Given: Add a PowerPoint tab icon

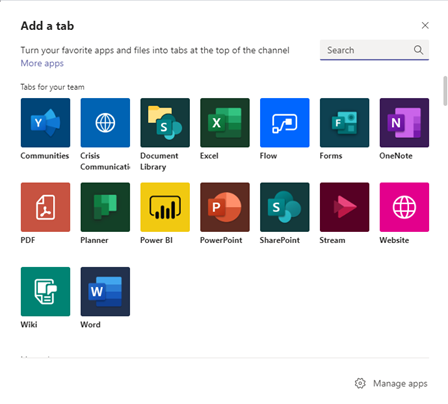Looking at the screenshot, I should click(x=225, y=207).
